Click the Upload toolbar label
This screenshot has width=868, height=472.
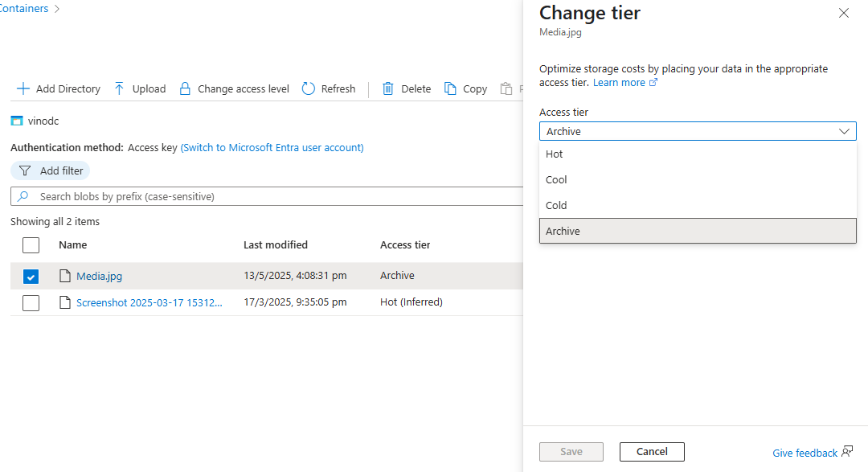pos(149,88)
